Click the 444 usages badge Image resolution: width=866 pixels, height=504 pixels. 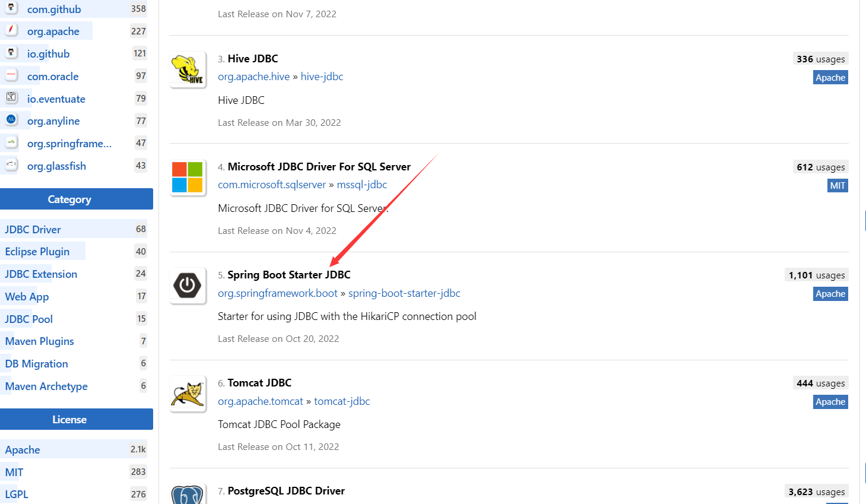(x=821, y=383)
